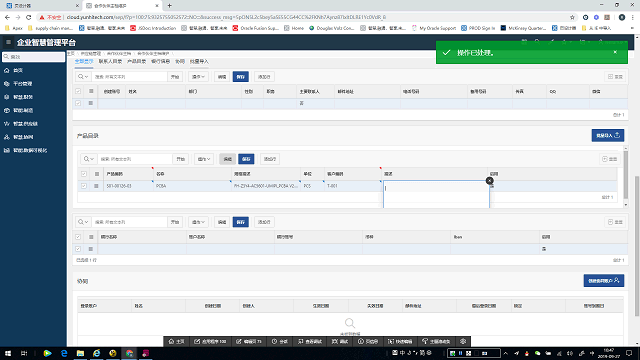Click the page vertical scrollbar thumb

637,246
